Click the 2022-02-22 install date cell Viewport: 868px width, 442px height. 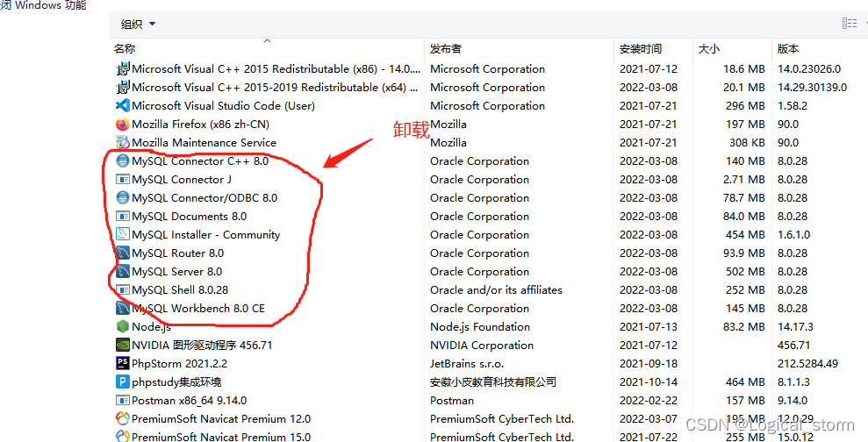[x=649, y=401]
